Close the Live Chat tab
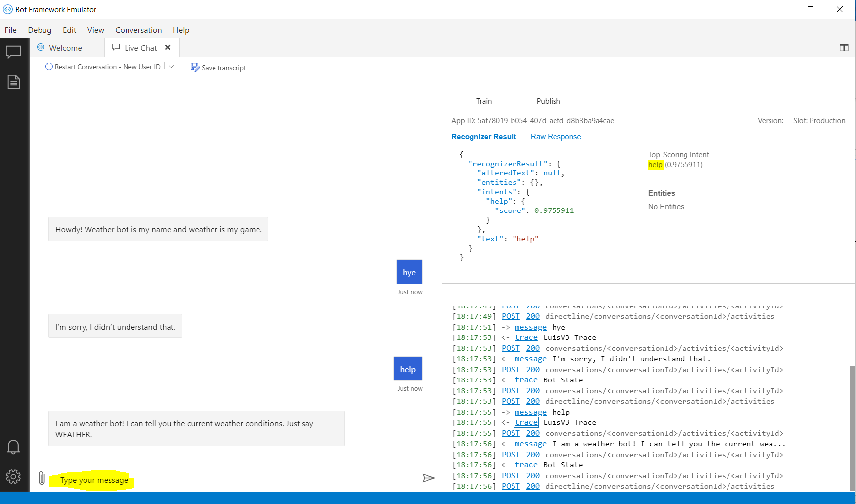The height and width of the screenshot is (504, 856). [168, 47]
